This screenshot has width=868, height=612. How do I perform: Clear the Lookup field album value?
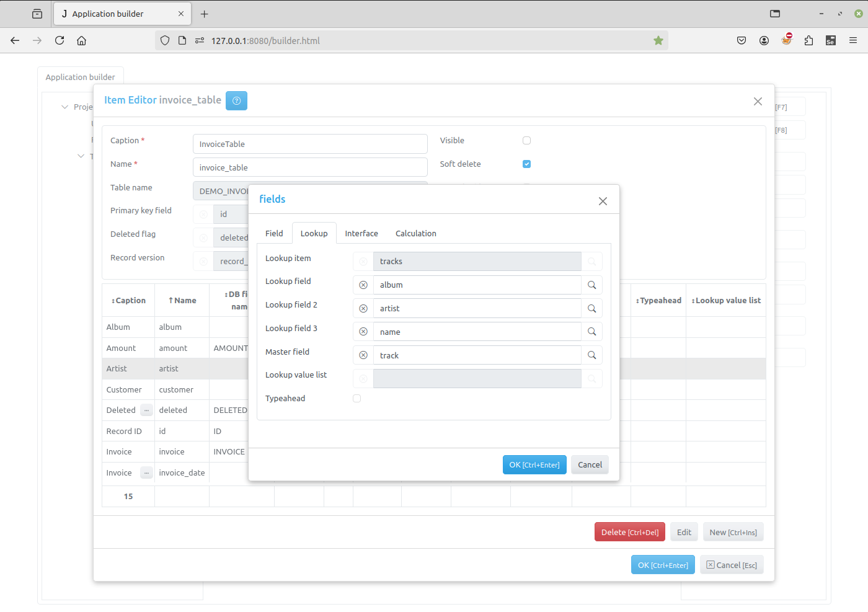(x=363, y=285)
